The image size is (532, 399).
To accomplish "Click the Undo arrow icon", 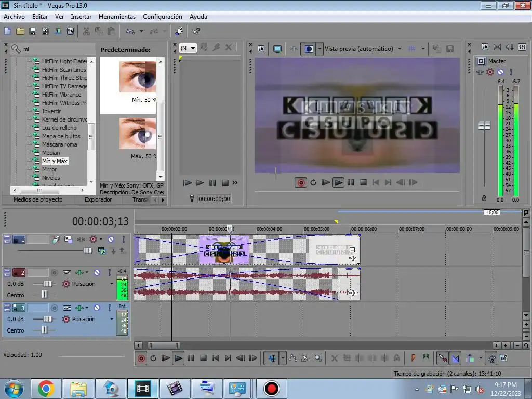I will 130,31.
